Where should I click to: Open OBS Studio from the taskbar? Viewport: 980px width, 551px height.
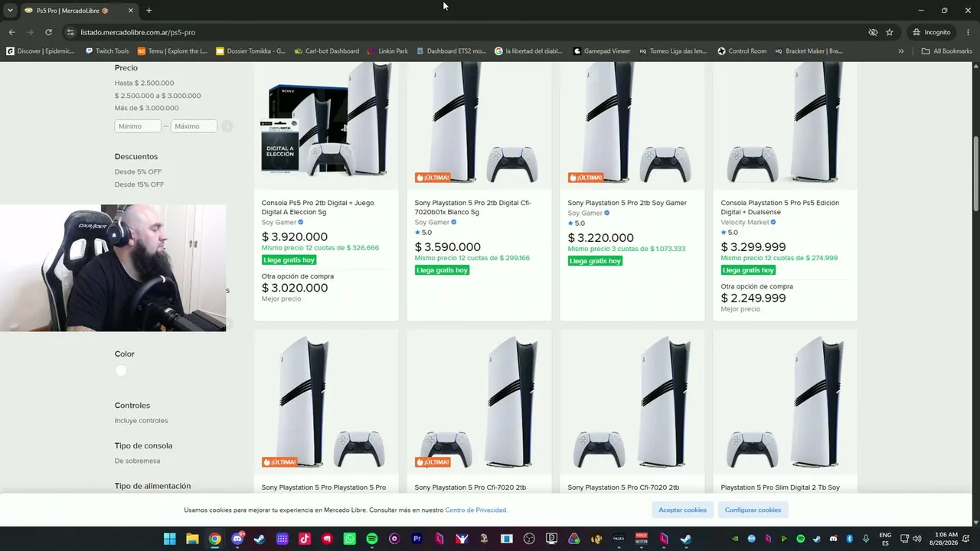pyautogui.click(x=529, y=539)
